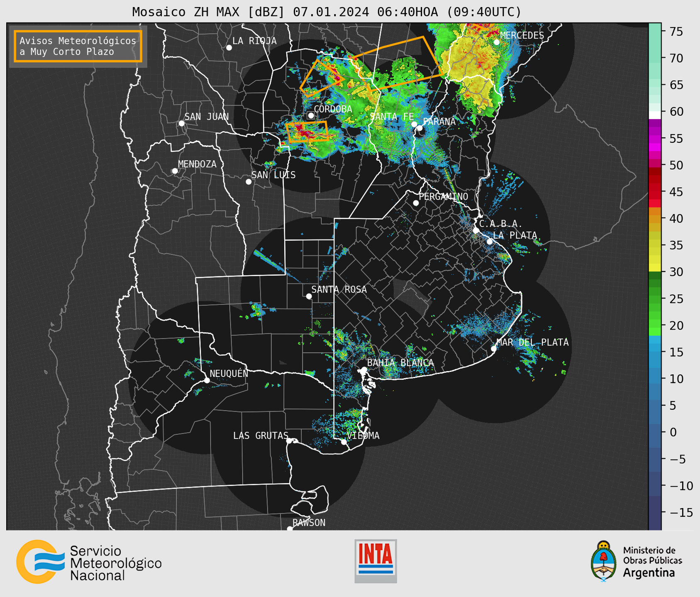This screenshot has width=700, height=597.
Task: Click the SANTA FE city label
Action: (x=391, y=117)
